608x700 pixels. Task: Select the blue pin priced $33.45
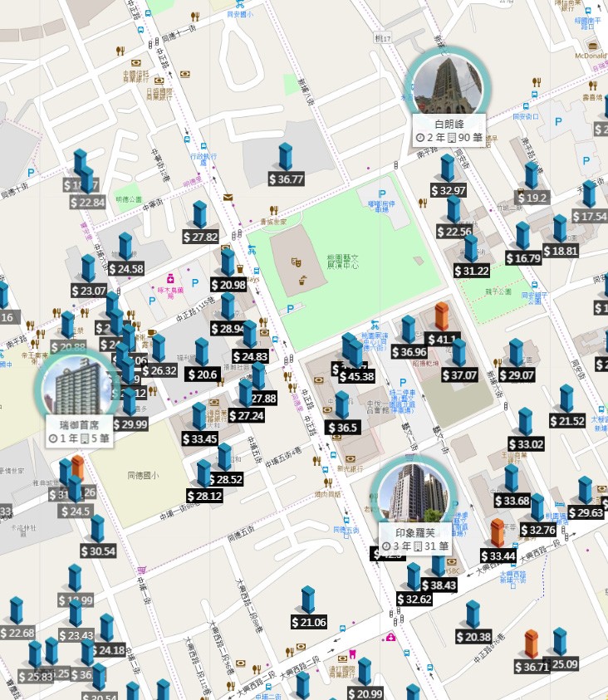tap(199, 416)
